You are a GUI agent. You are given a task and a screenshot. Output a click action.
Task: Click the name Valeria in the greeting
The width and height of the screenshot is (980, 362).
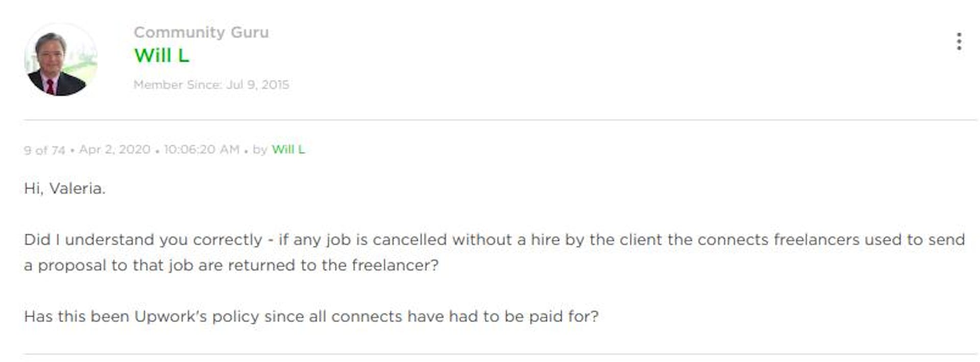pyautogui.click(x=77, y=189)
